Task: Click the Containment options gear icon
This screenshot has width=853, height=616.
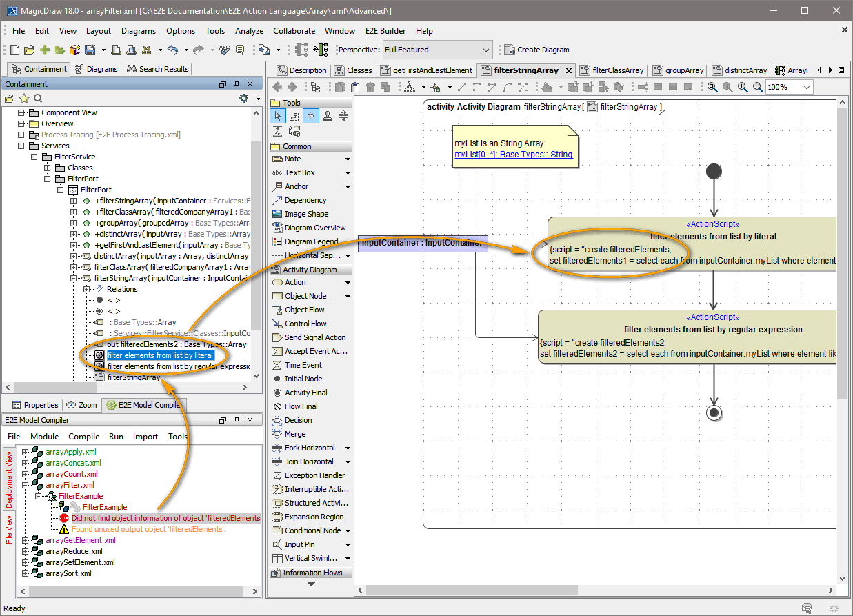Action: [243, 99]
